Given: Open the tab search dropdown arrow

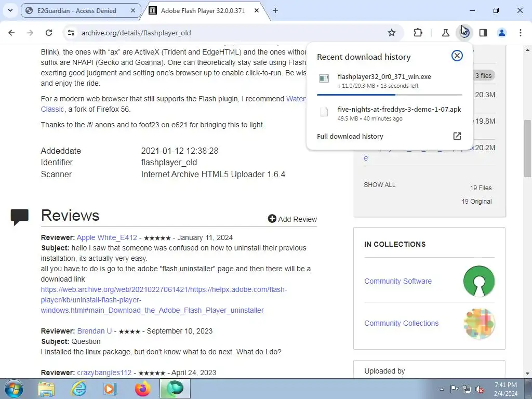Looking at the screenshot, I should [x=10, y=10].
